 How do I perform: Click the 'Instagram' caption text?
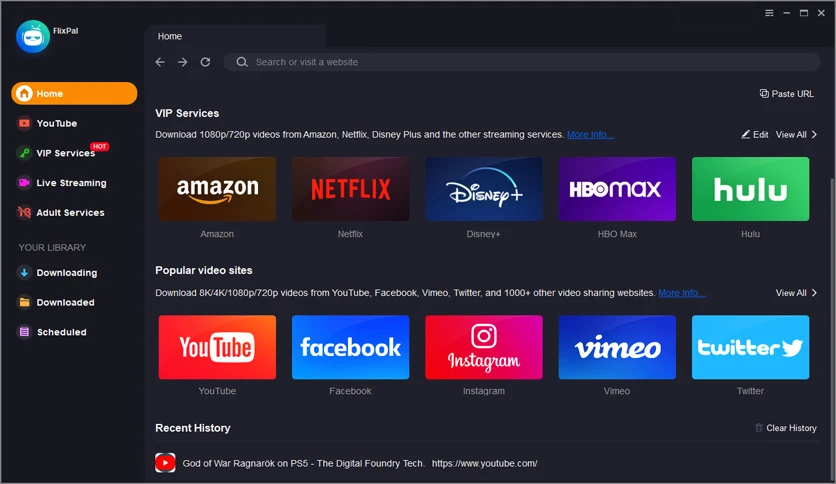pyautogui.click(x=484, y=391)
